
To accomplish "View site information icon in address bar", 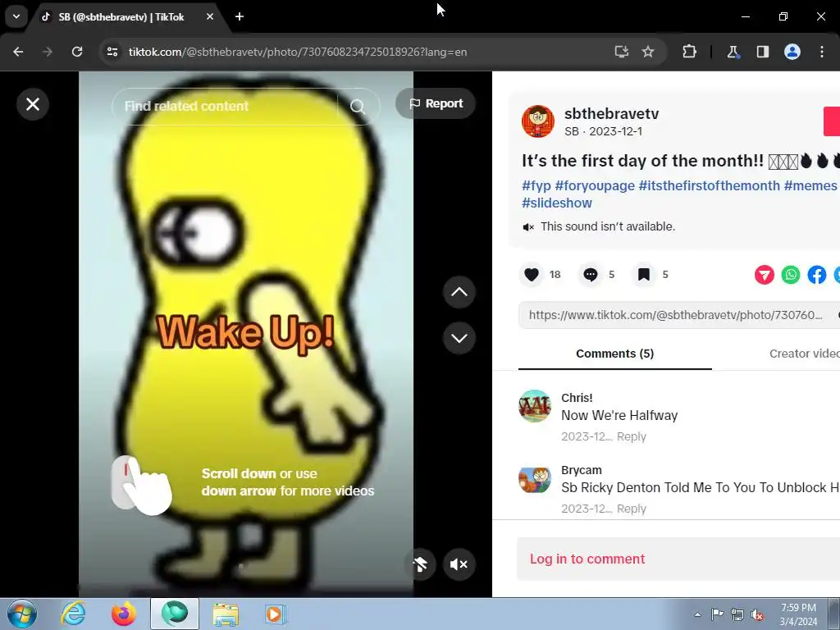I will pos(112,52).
